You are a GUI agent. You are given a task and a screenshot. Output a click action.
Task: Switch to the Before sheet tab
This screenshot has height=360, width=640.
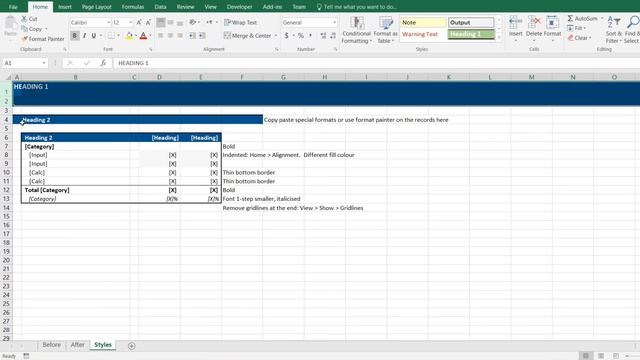click(51, 345)
